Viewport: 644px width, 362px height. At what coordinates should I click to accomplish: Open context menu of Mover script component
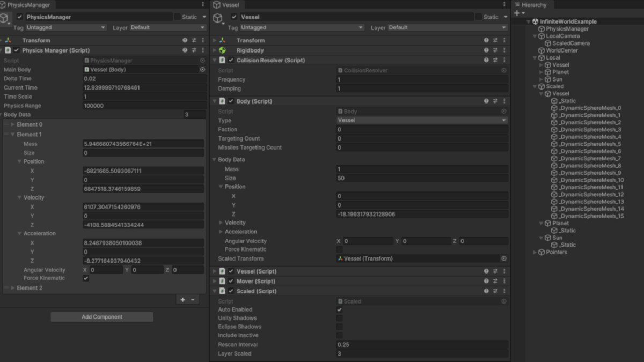pyautogui.click(x=504, y=281)
